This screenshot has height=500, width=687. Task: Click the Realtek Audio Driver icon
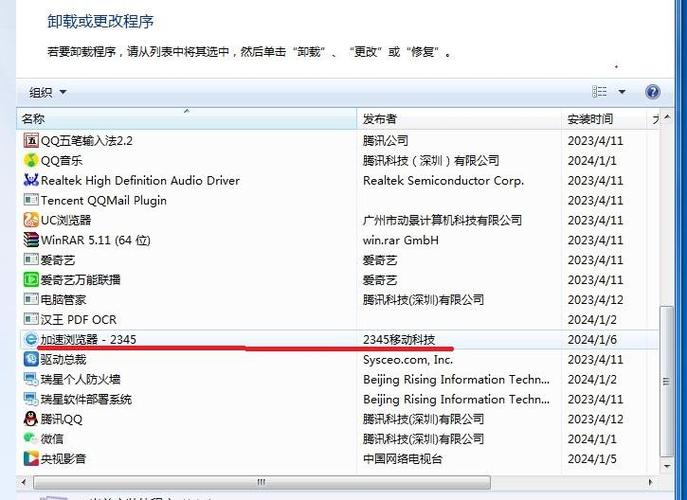coord(31,180)
